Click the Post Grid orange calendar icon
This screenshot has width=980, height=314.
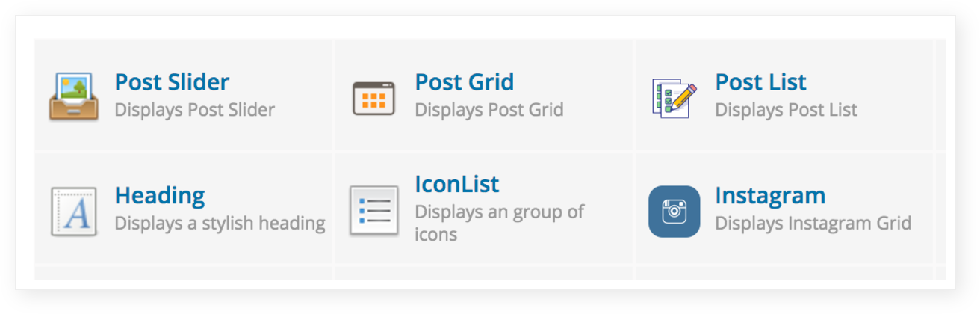[x=373, y=98]
